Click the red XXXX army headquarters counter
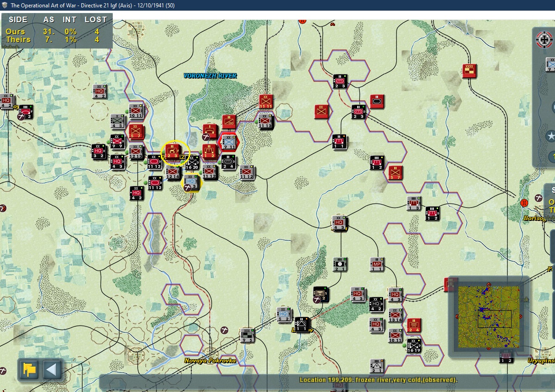Viewport: 555px width, 392px height. click(x=470, y=71)
